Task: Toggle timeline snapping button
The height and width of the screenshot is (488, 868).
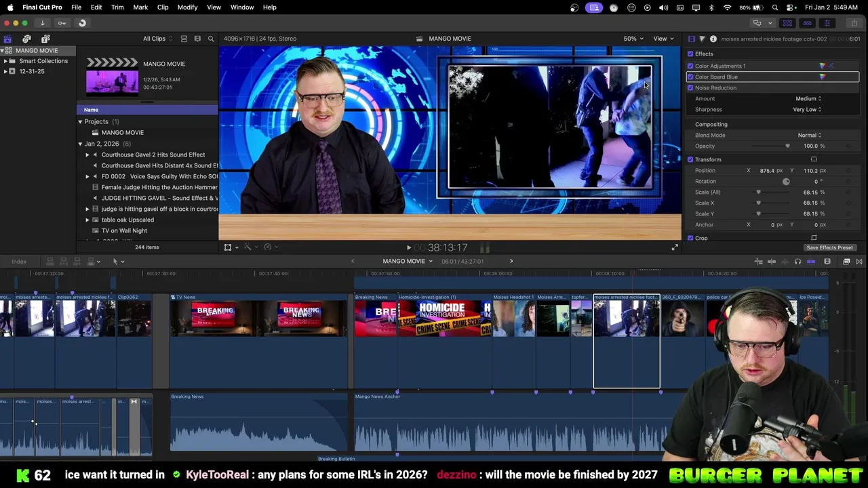Action: 811,262
